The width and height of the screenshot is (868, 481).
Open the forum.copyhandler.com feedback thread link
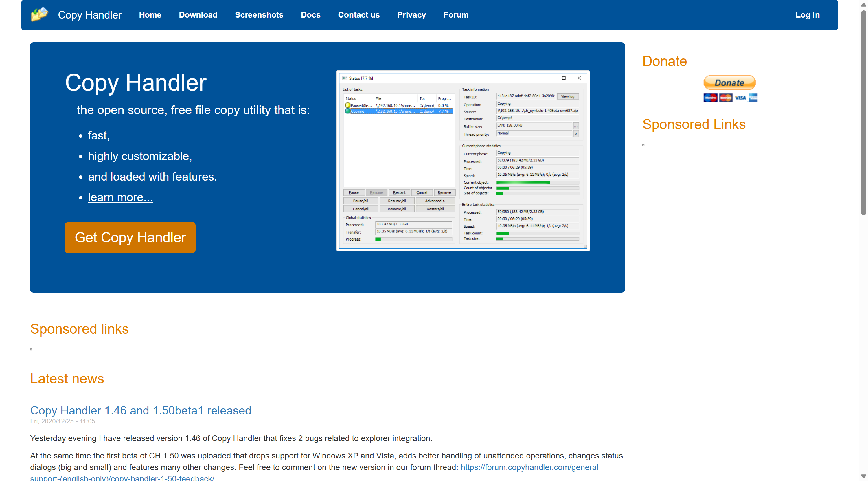point(316,473)
